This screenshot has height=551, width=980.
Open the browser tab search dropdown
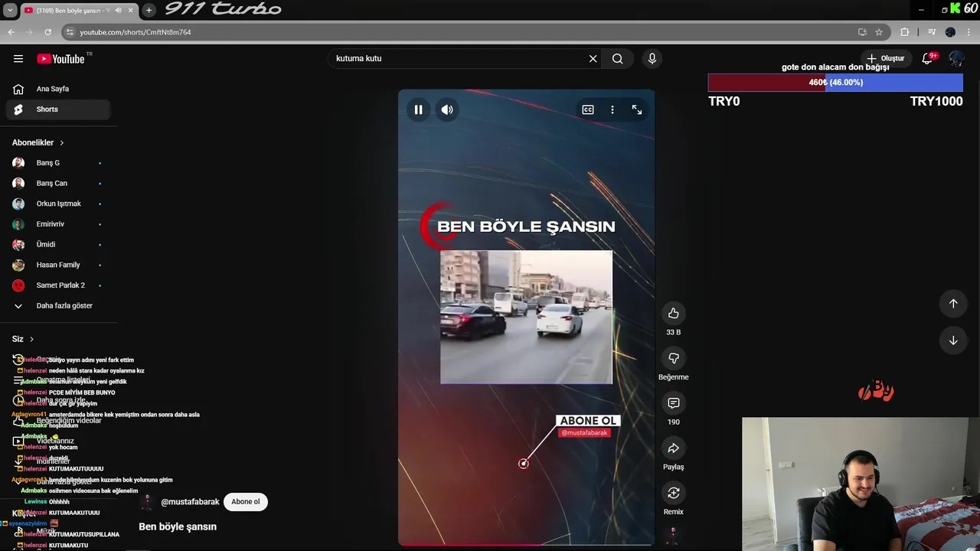[x=10, y=10]
